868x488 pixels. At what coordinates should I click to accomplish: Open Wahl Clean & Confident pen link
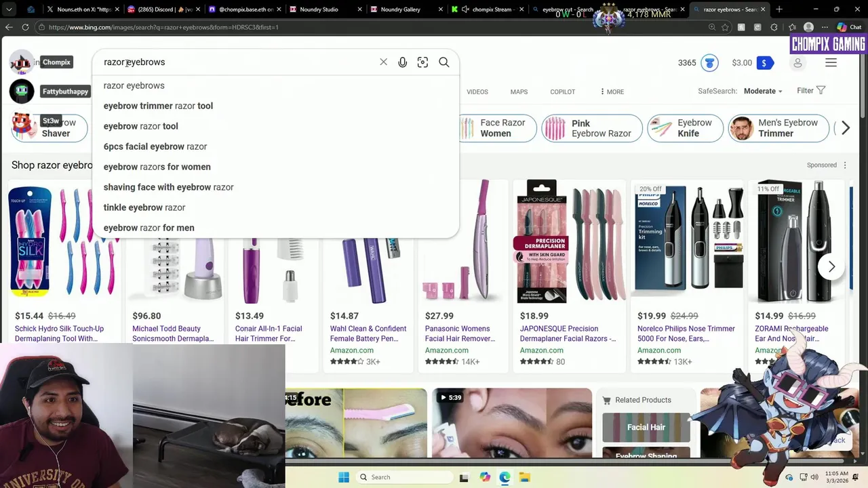point(368,333)
